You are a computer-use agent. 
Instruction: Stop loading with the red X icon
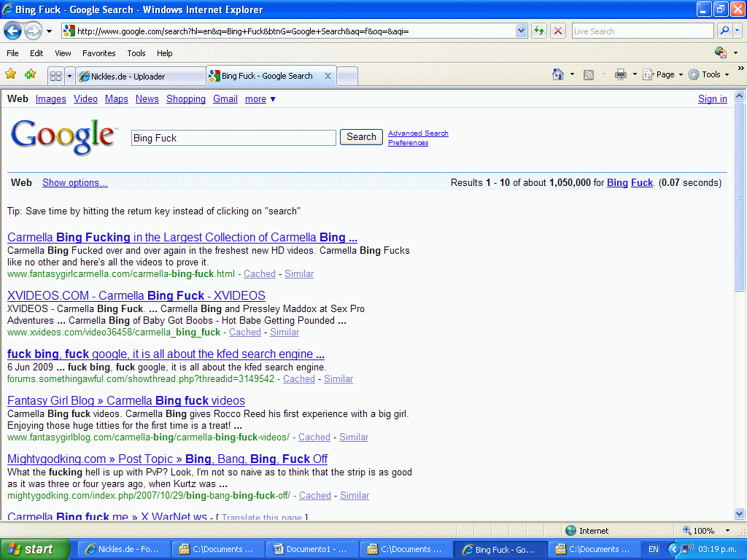click(558, 31)
